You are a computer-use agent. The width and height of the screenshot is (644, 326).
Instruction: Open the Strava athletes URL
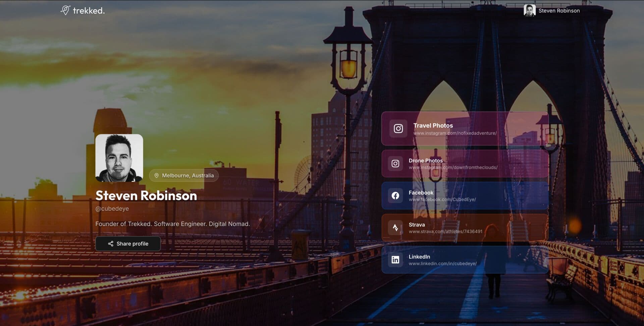[x=445, y=231]
